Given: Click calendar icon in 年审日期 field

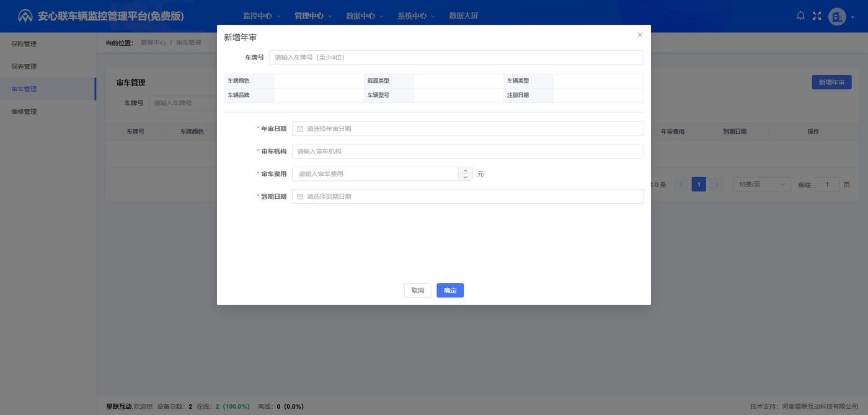Looking at the screenshot, I should pos(300,129).
